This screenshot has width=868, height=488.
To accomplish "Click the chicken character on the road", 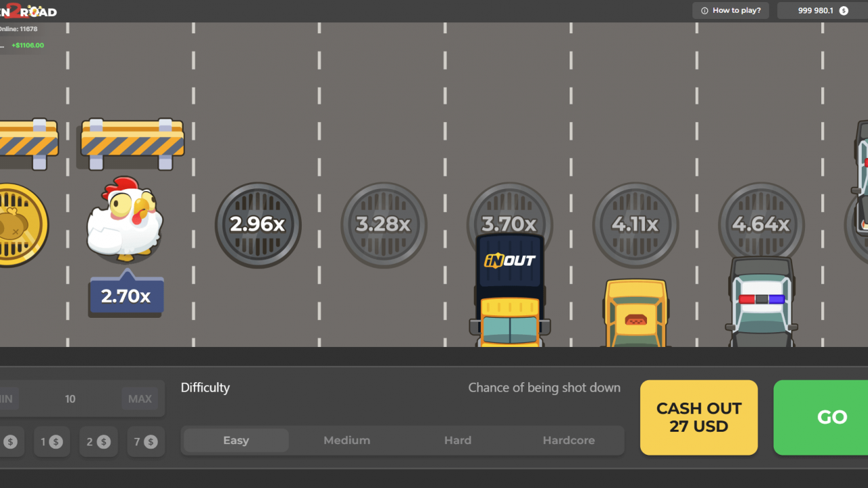I will [125, 220].
